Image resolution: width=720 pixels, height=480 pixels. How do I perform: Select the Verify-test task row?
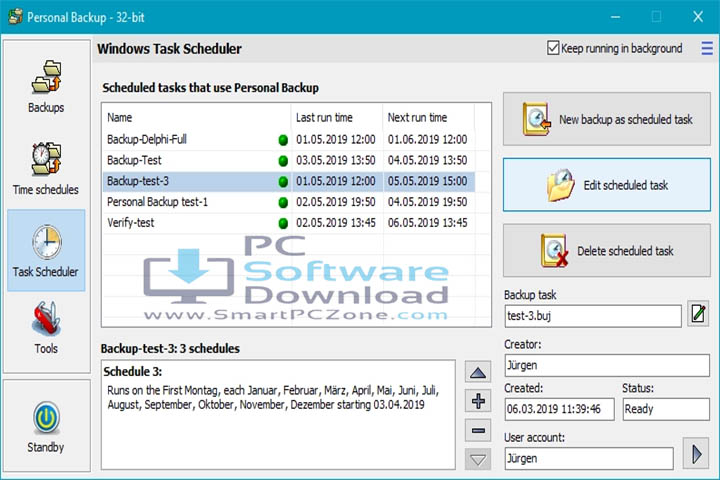[289, 223]
